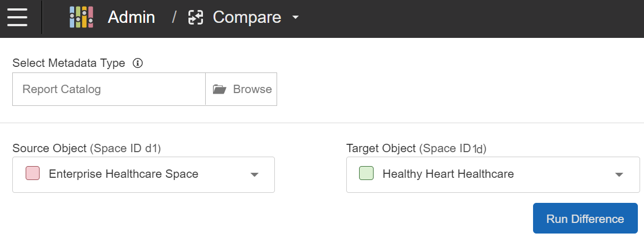Run the Difference comparison

pos(585,218)
